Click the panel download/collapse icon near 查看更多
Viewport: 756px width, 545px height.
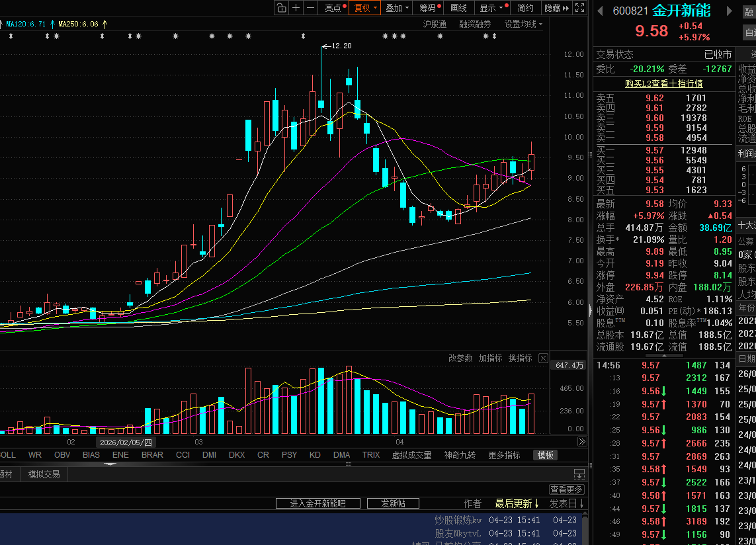pos(579,474)
